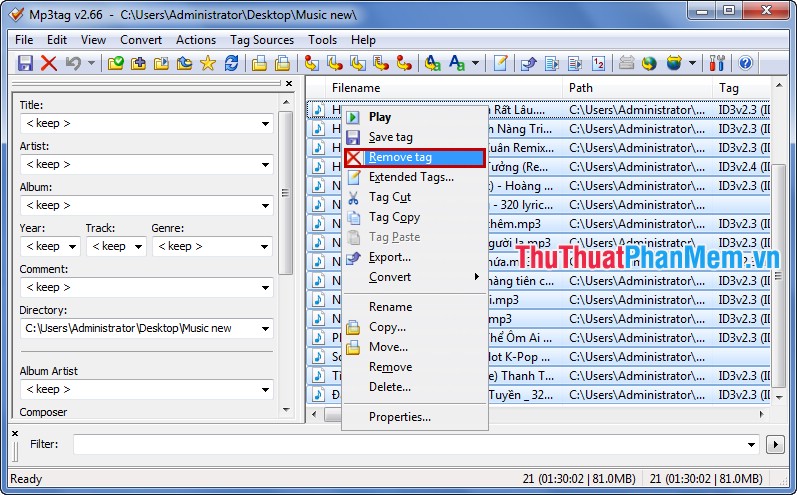Image resolution: width=797 pixels, height=495 pixels.
Task: Open the Directory path dropdown
Action: 265,329
